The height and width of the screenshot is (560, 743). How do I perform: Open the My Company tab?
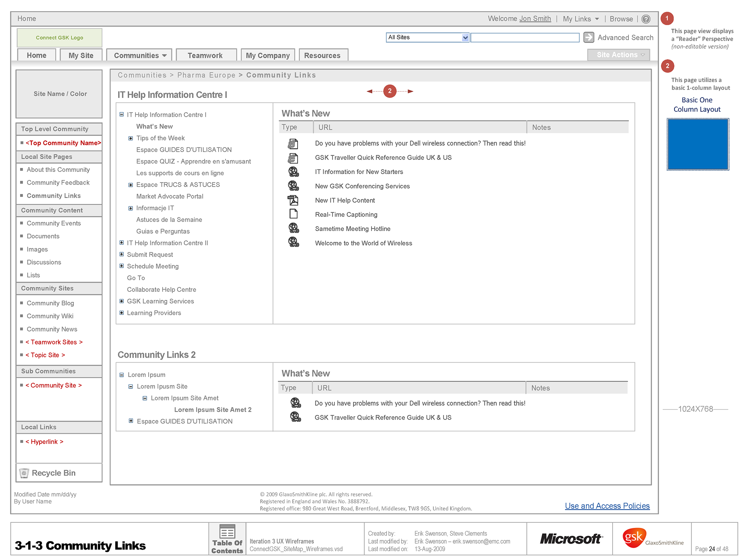click(268, 55)
